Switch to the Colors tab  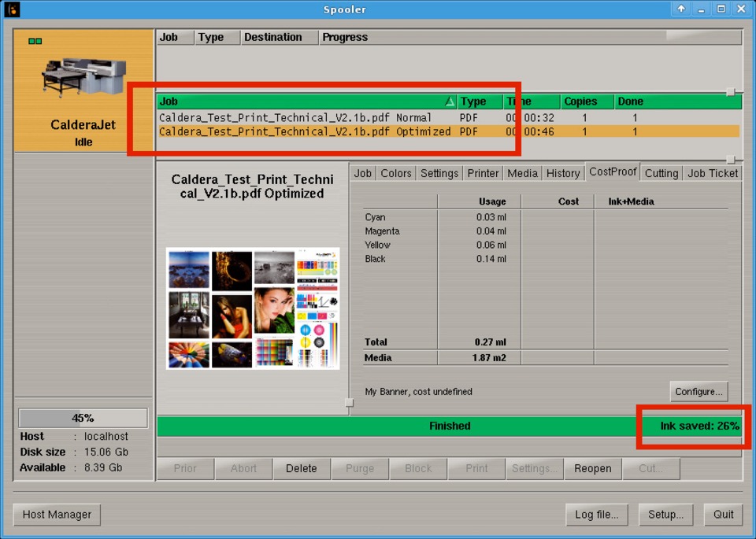[395, 173]
